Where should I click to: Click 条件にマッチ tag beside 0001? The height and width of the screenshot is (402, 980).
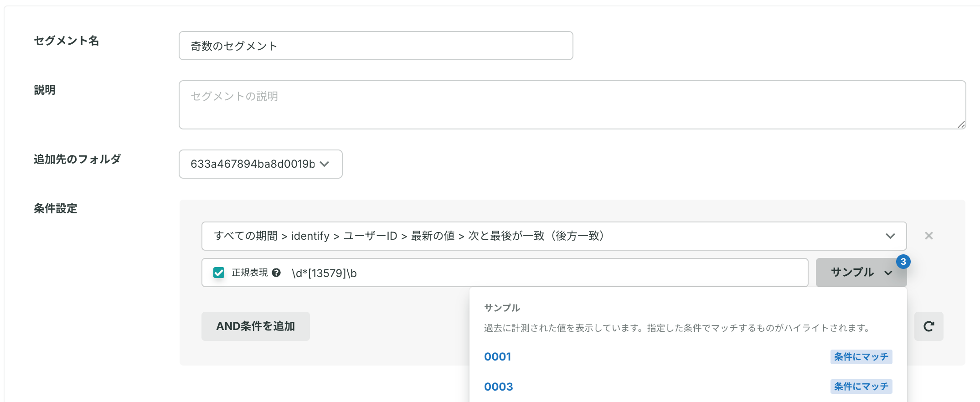point(861,357)
